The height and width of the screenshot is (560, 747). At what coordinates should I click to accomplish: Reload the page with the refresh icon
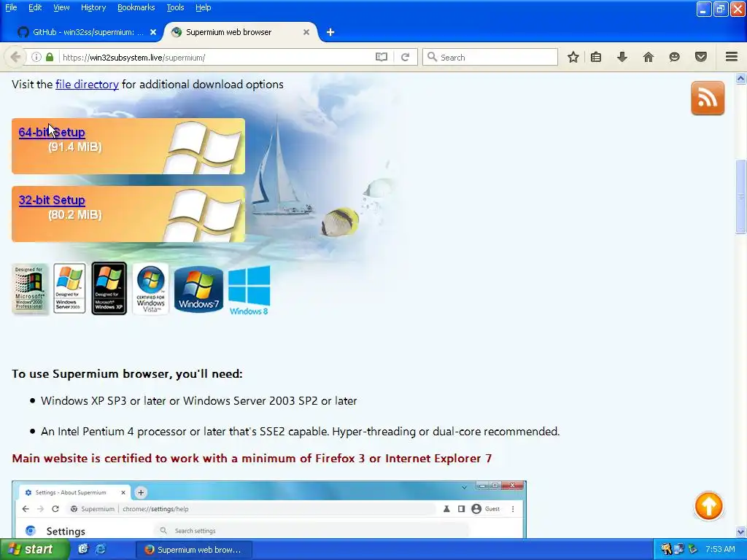click(x=406, y=57)
